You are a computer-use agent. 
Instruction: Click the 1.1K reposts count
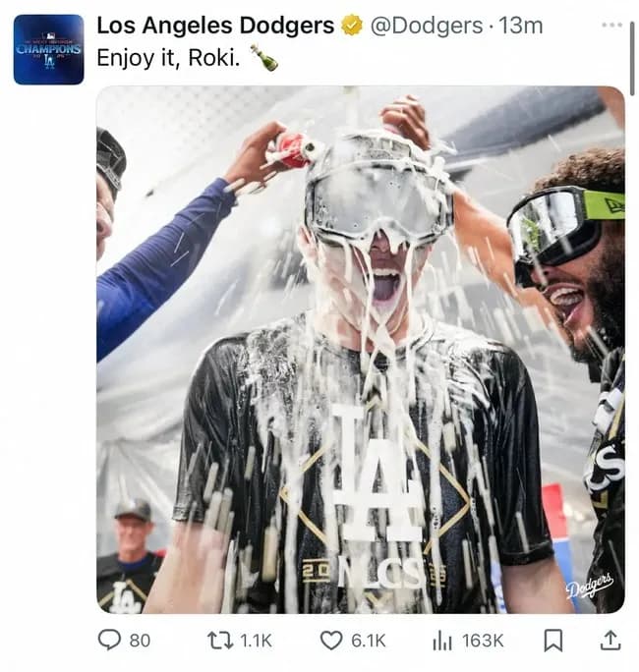click(x=256, y=641)
